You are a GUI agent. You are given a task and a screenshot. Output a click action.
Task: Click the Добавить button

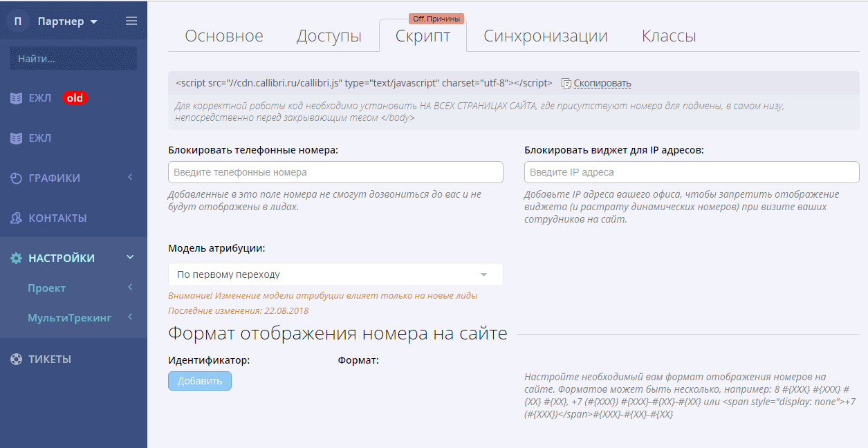click(x=200, y=381)
